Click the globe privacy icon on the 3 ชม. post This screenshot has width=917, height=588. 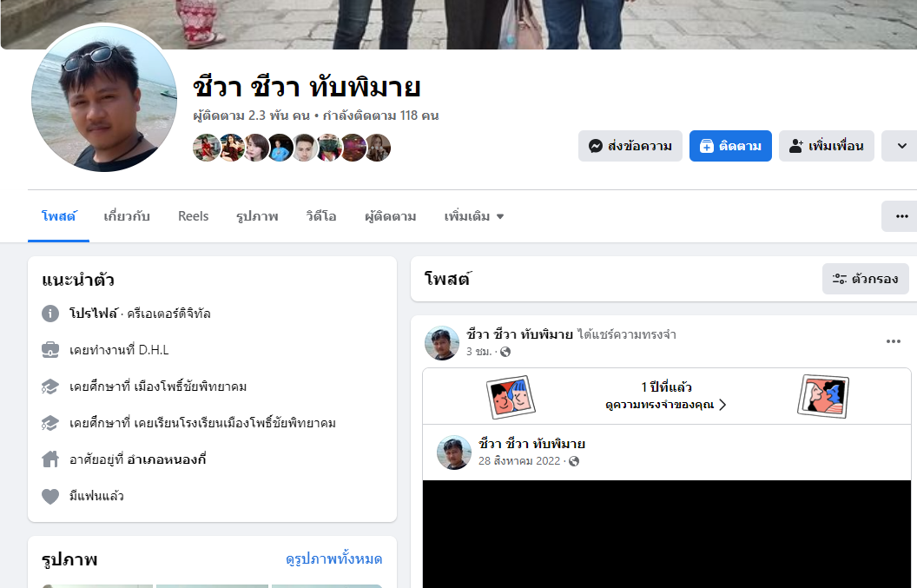tap(505, 352)
